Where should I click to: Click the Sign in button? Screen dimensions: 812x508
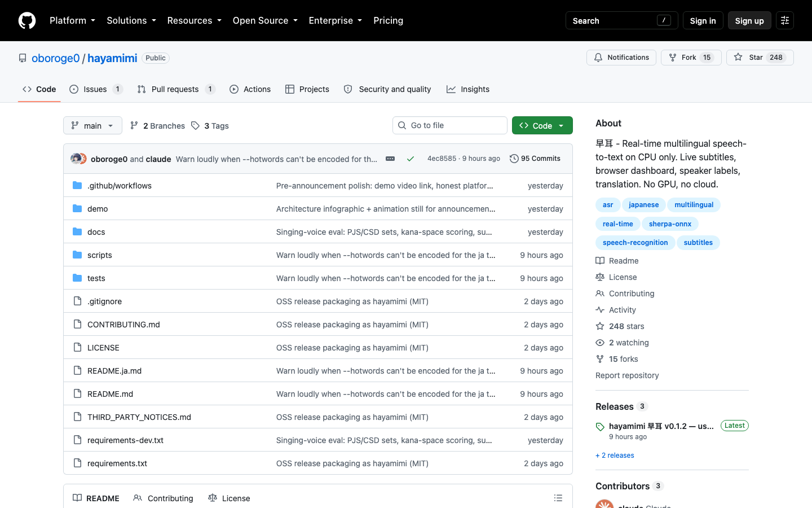click(x=703, y=20)
